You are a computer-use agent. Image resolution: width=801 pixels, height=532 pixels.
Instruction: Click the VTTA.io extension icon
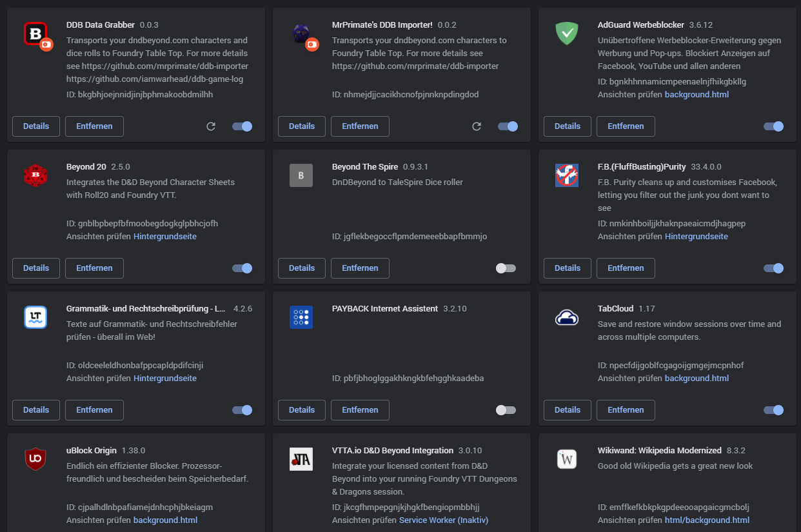tap(301, 459)
